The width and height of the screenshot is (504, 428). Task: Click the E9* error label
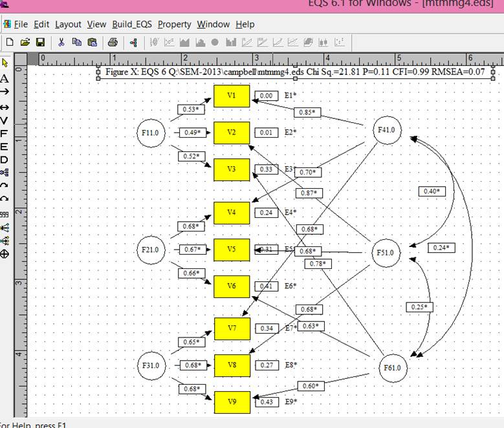point(291,401)
